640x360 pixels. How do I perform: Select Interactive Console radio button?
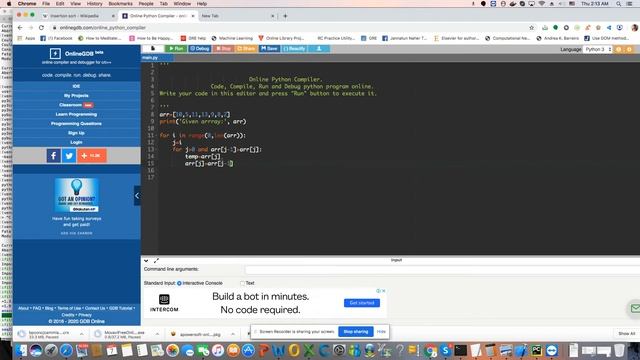coord(179,283)
